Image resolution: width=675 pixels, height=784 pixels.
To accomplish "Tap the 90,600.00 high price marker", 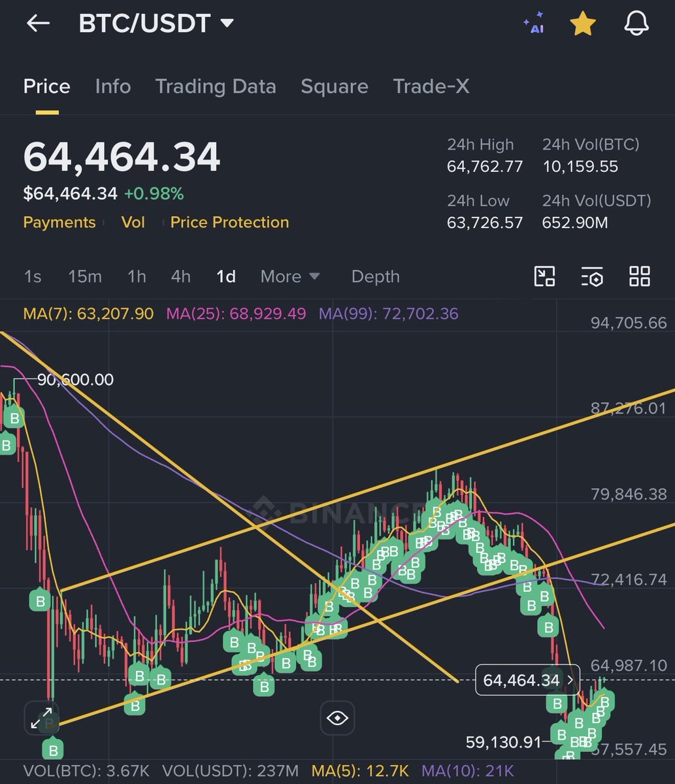I will tap(75, 380).
